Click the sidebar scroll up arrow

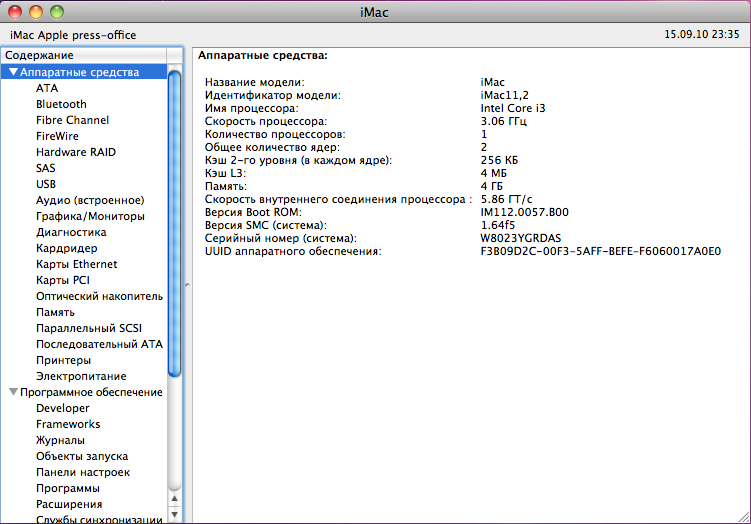click(x=174, y=499)
